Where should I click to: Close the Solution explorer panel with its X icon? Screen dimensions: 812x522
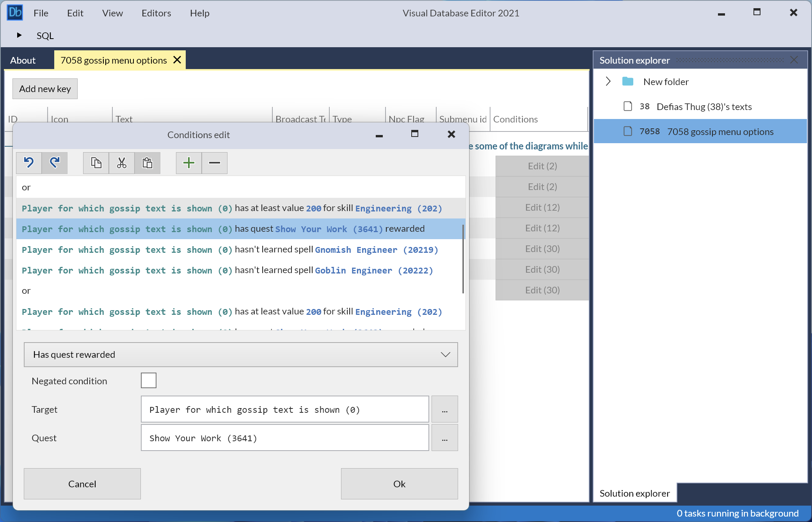[794, 60]
